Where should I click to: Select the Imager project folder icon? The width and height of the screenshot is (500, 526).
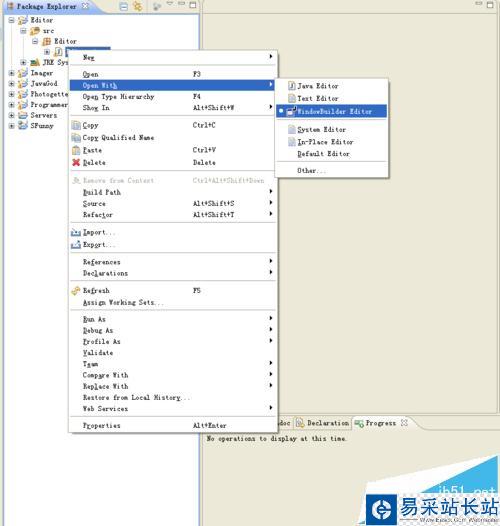click(x=23, y=73)
